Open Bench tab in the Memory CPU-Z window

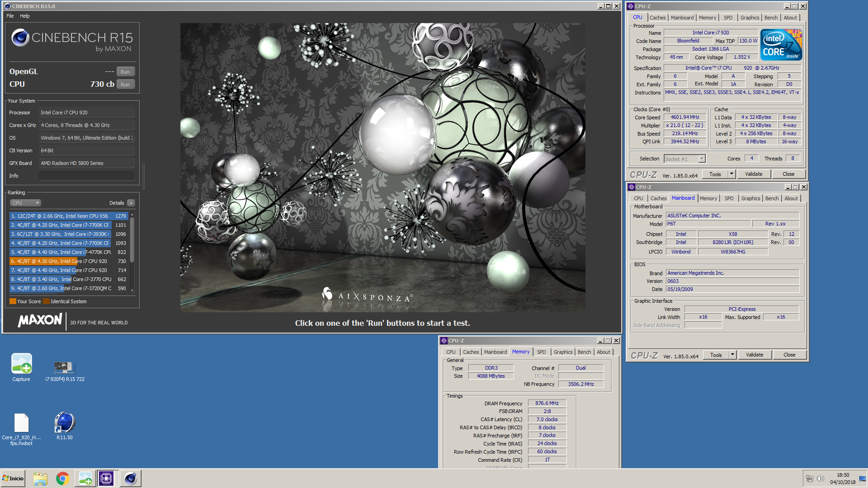pos(585,352)
